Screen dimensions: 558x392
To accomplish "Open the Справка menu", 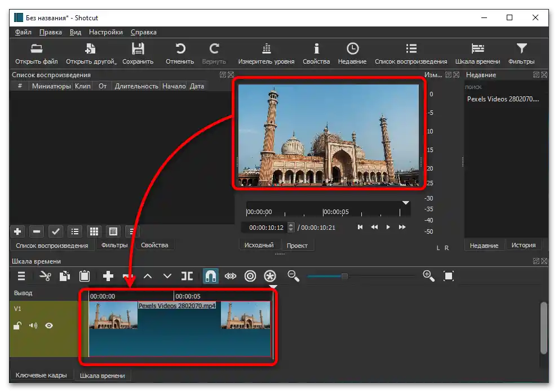I will 143,32.
